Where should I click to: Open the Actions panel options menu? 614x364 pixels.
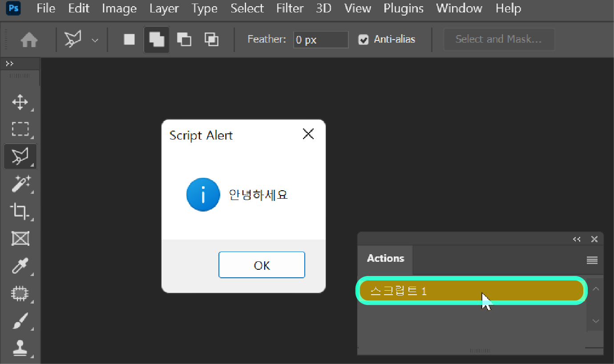(x=592, y=260)
